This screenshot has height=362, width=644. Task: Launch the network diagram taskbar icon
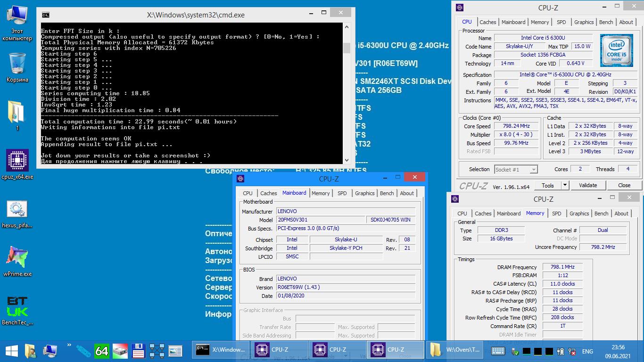coord(157,351)
